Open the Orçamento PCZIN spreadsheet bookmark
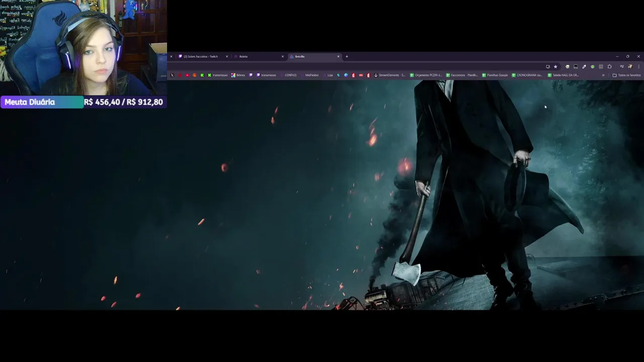 coord(426,75)
